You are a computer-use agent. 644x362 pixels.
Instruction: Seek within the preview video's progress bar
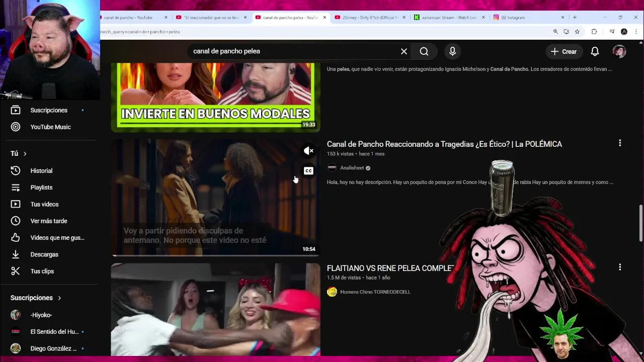tap(215, 255)
